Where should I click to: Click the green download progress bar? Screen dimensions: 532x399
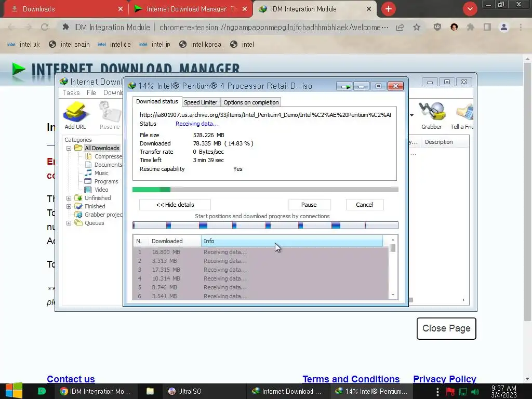tap(265, 190)
